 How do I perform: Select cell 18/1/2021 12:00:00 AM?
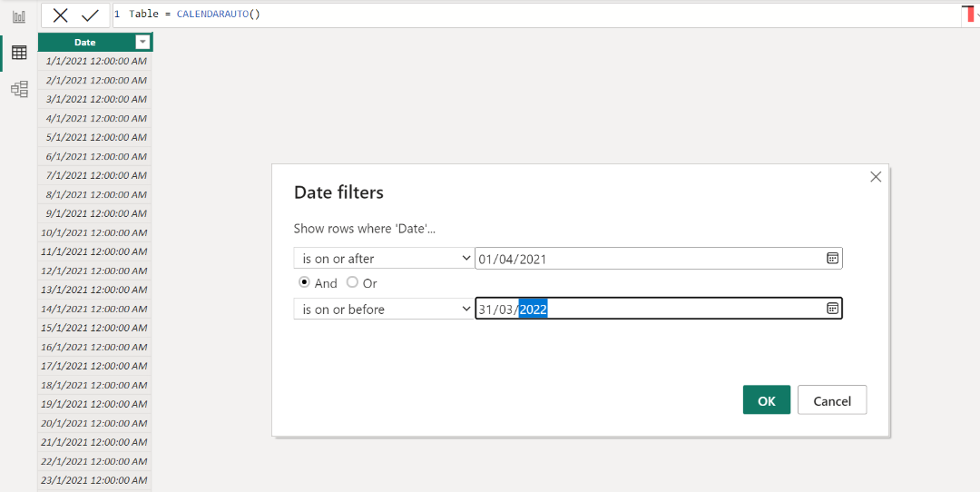tap(95, 385)
